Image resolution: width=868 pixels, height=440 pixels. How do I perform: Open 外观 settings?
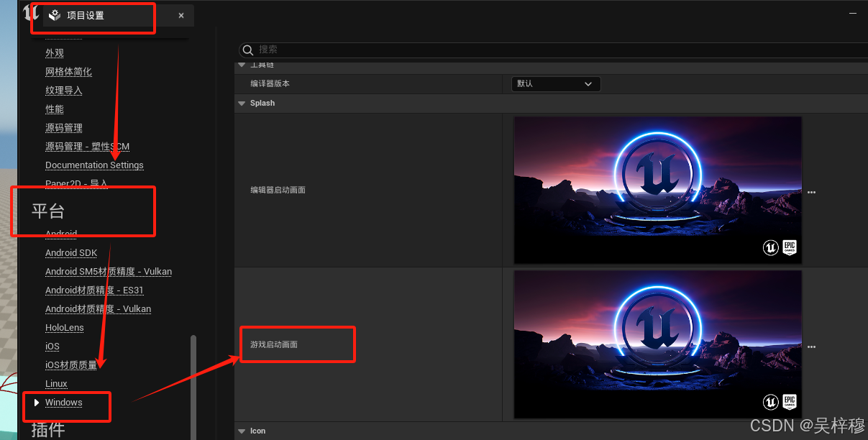click(55, 53)
